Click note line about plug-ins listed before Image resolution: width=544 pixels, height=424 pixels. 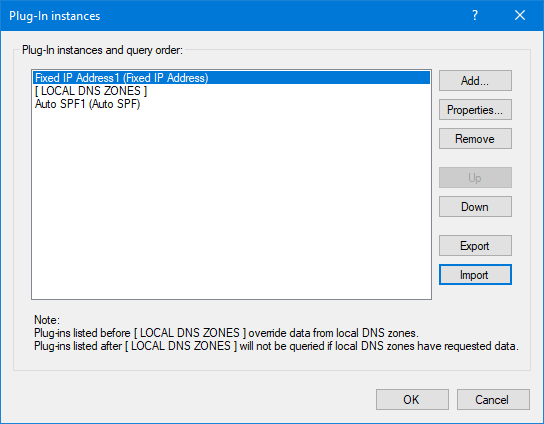226,333
